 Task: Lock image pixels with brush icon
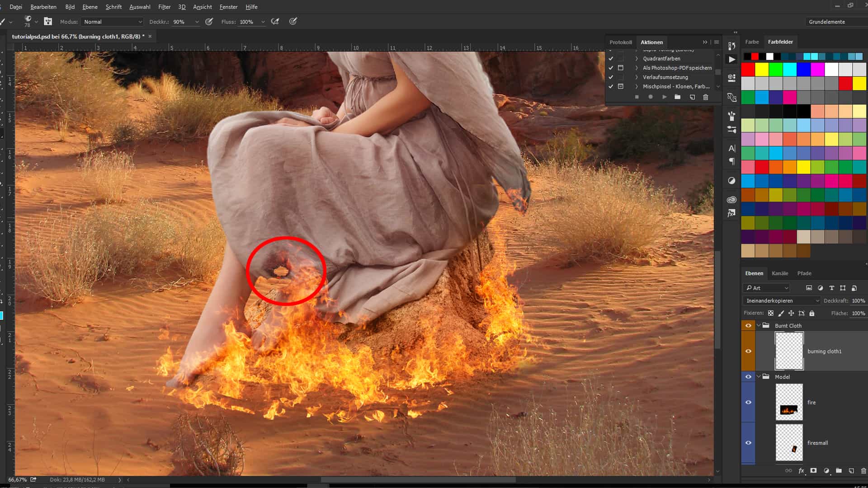(781, 313)
